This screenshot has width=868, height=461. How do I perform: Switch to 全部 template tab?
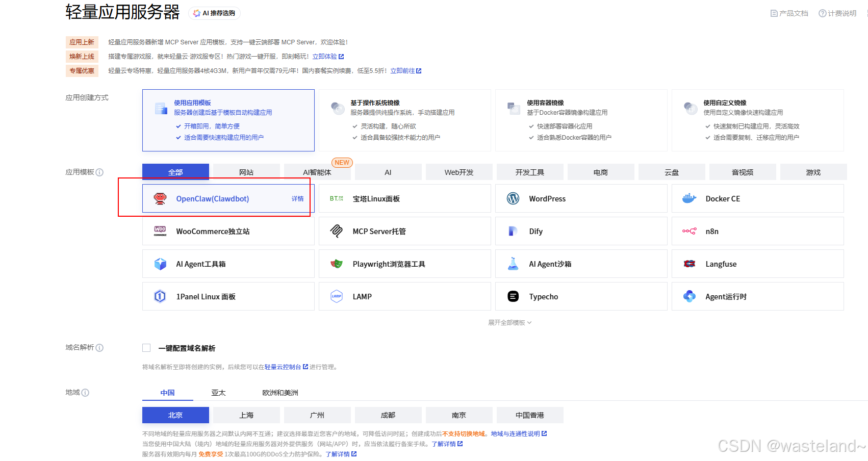175,172
